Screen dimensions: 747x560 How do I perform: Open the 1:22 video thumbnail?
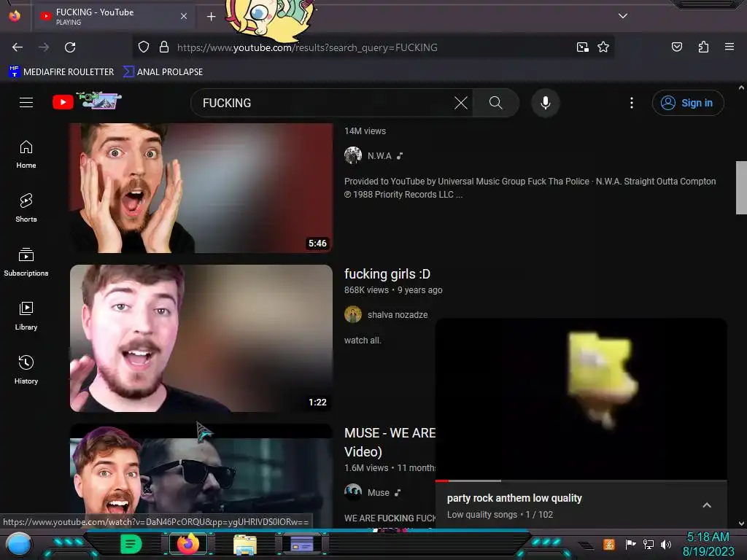pos(201,338)
